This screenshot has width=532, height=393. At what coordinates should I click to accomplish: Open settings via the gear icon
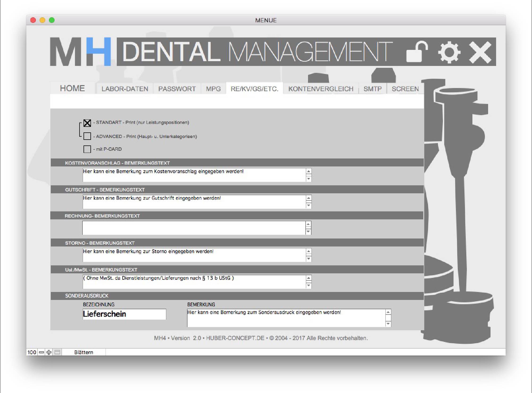pyautogui.click(x=449, y=52)
